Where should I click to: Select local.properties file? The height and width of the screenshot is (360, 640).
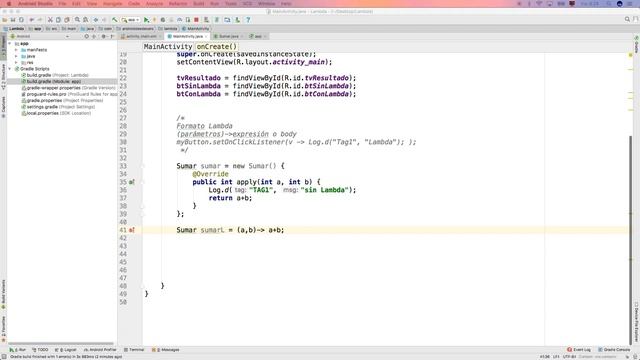(x=56, y=113)
